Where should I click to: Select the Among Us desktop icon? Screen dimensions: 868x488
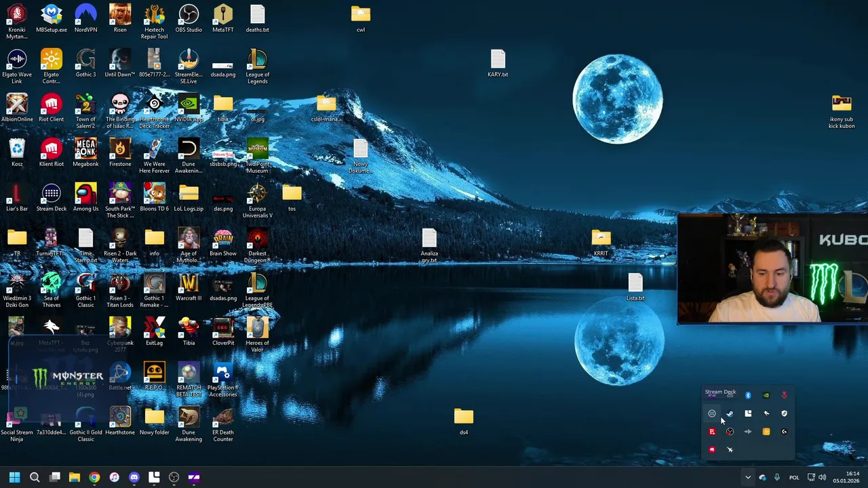coord(85,197)
